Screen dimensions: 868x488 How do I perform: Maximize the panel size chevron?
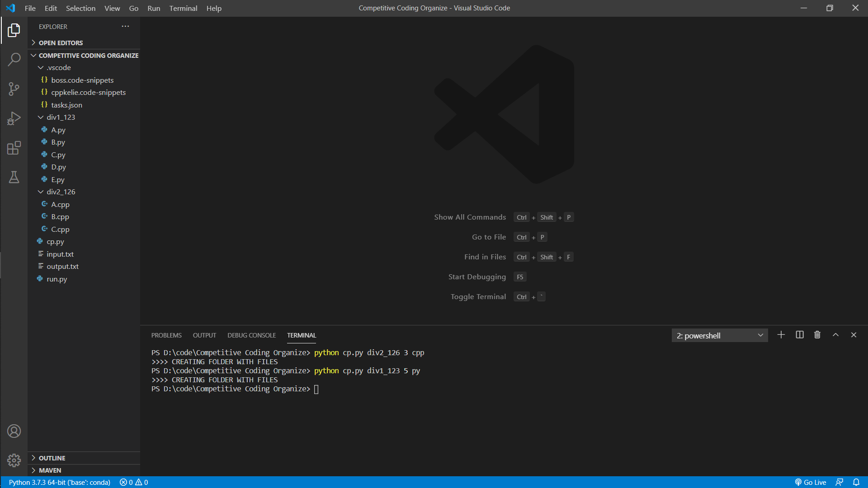point(835,335)
